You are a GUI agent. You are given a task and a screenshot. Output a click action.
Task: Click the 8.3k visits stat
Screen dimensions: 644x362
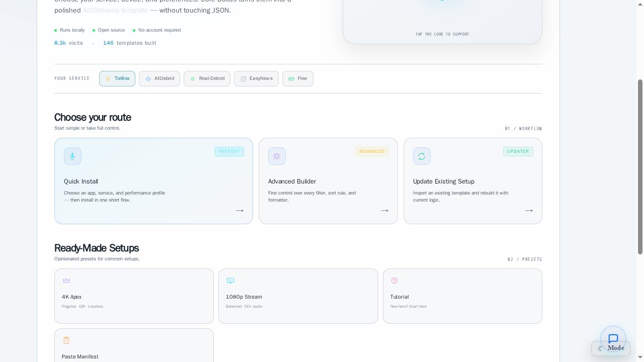click(68, 43)
